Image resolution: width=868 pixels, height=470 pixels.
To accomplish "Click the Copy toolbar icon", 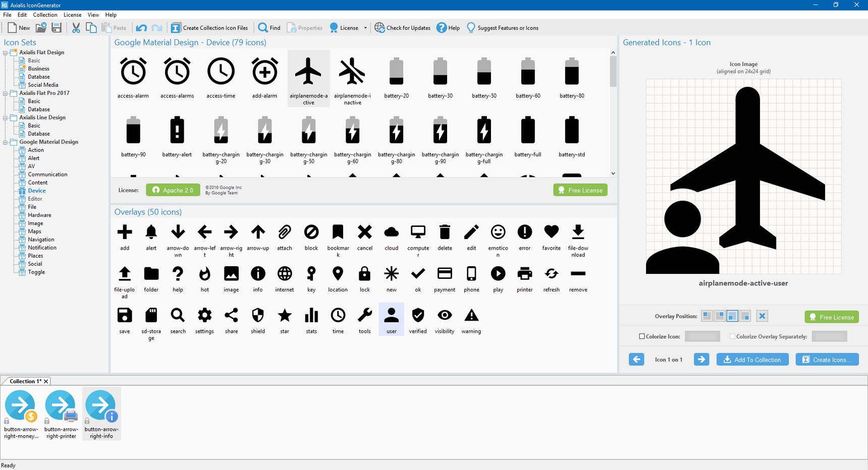I will click(91, 28).
